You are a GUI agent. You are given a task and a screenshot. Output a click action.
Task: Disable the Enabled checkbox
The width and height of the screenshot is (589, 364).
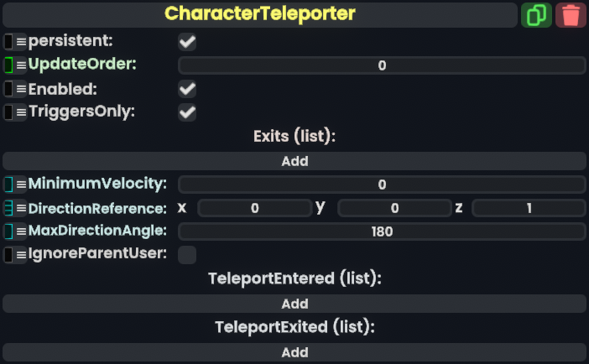(187, 88)
